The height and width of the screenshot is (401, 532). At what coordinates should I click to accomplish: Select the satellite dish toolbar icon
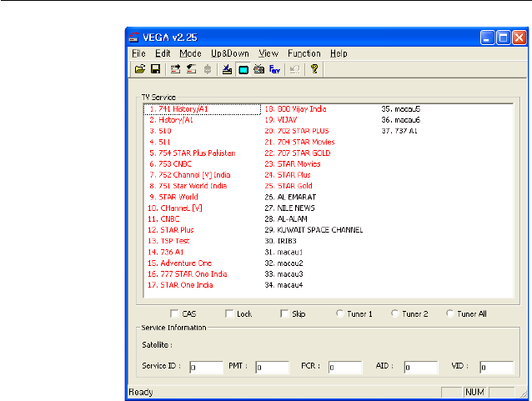point(227,70)
